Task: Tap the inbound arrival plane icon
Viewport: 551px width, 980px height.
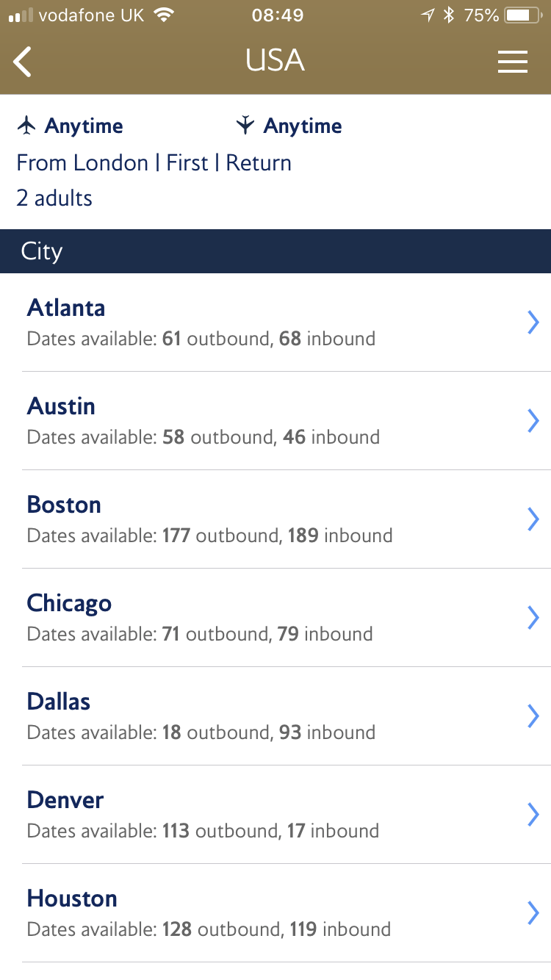Action: click(x=245, y=126)
